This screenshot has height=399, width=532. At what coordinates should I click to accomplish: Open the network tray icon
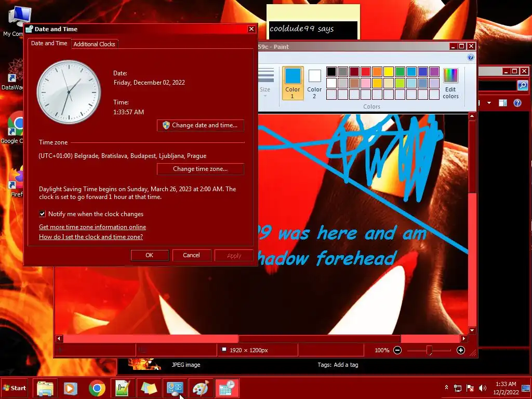(457, 388)
